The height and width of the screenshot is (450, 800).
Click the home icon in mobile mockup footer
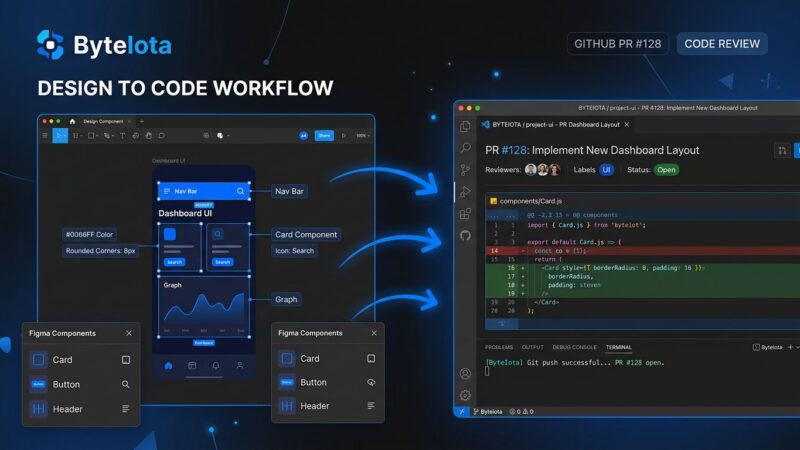click(x=168, y=365)
